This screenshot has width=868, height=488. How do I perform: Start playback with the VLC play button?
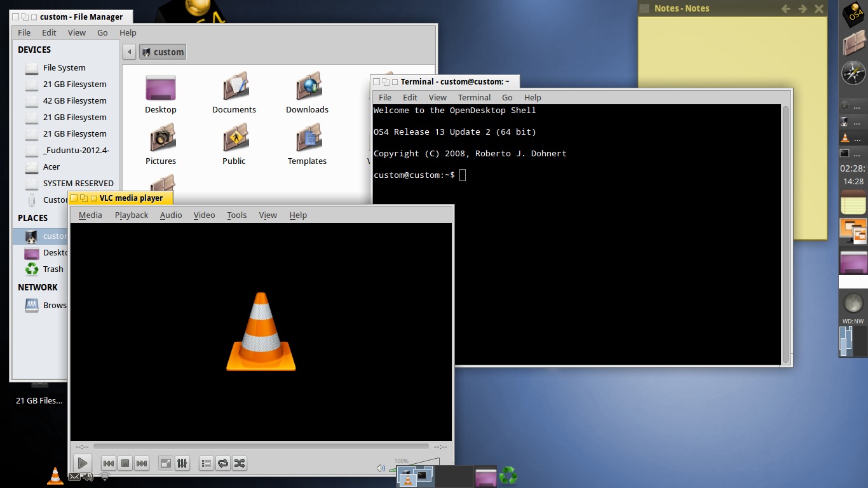[83, 463]
